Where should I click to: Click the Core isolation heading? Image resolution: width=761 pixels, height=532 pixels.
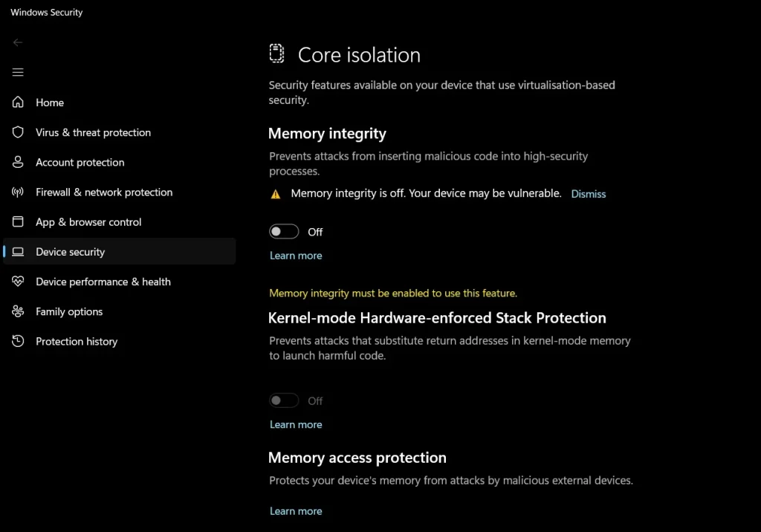pos(359,55)
